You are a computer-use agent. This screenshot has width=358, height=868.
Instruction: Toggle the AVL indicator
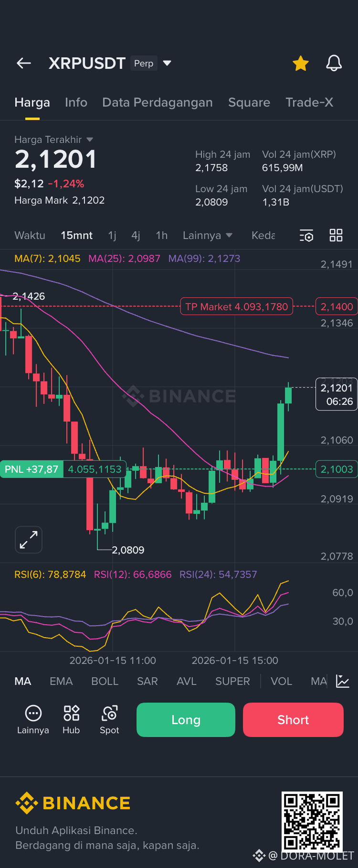pyautogui.click(x=186, y=681)
